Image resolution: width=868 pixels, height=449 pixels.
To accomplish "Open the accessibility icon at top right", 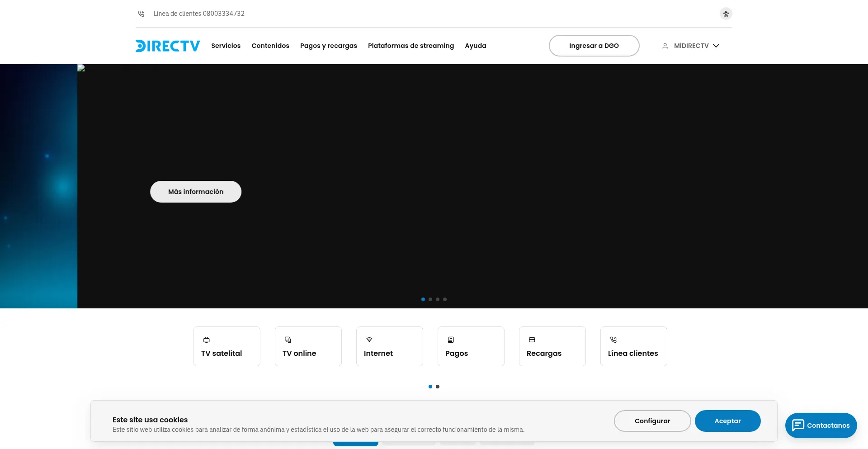I will 726,14.
